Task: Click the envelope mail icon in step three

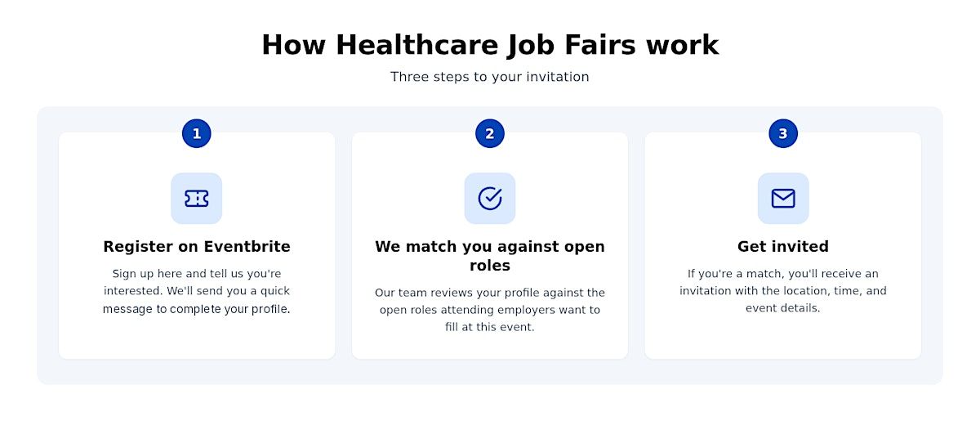Action: pos(783,199)
